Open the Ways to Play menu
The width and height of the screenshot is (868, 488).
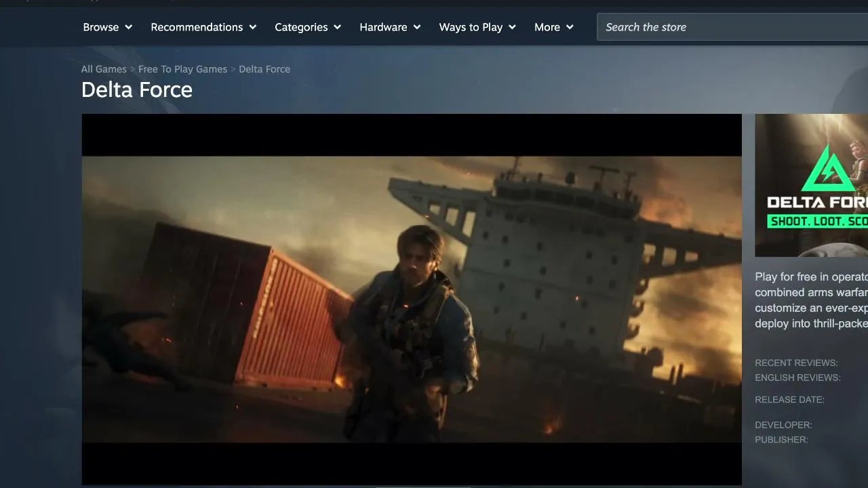point(477,27)
